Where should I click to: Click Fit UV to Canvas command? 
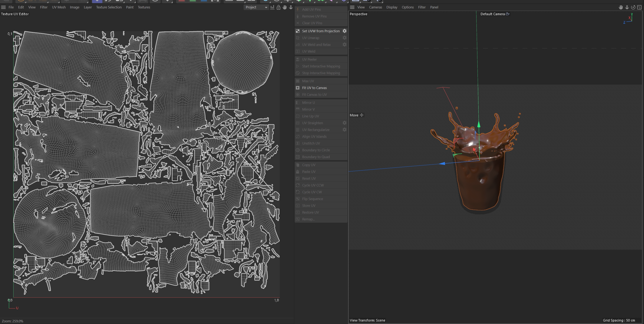click(x=314, y=88)
